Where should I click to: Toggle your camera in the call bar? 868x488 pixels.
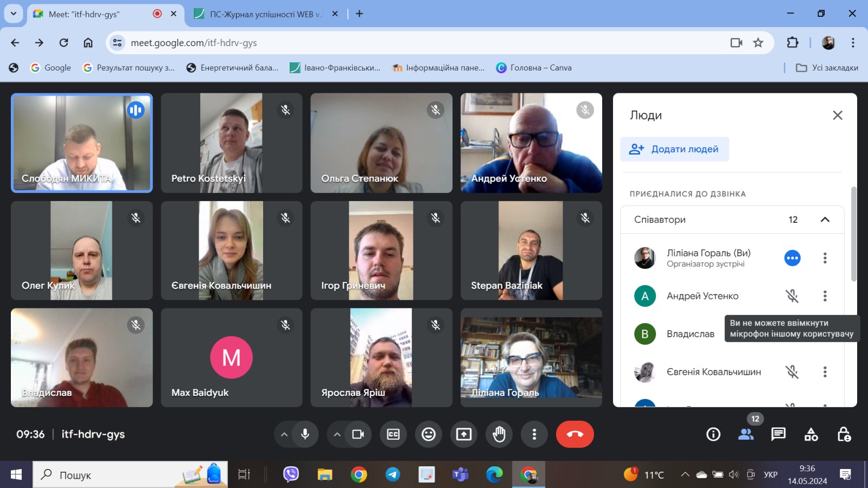[358, 434]
